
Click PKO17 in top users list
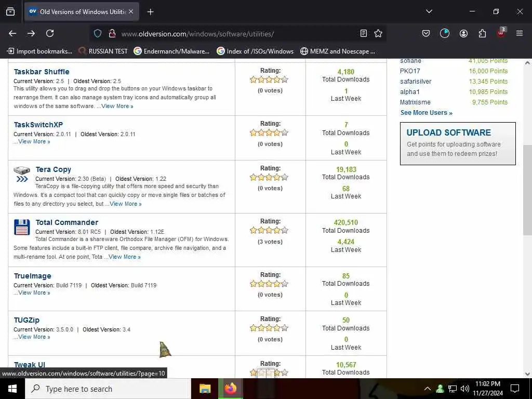410,71
